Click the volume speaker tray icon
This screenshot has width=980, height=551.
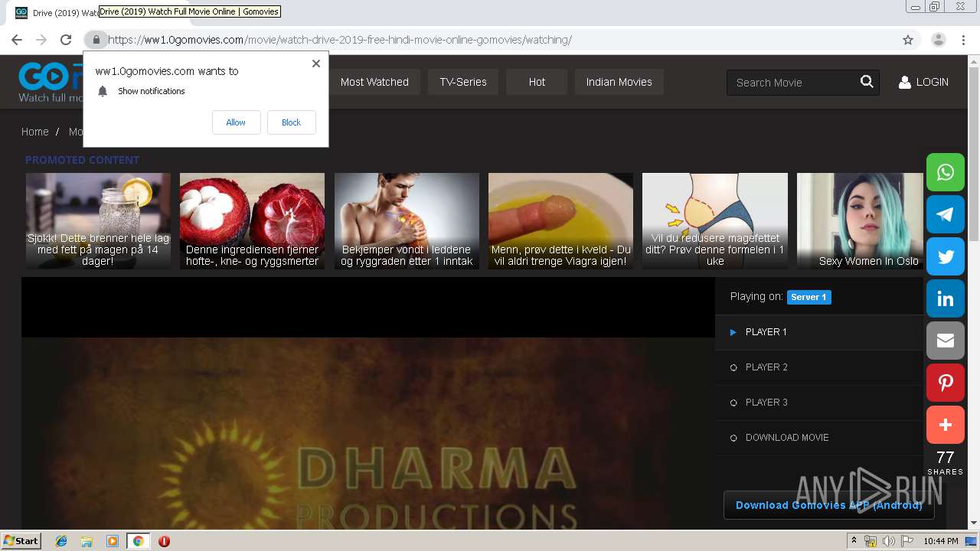point(888,541)
